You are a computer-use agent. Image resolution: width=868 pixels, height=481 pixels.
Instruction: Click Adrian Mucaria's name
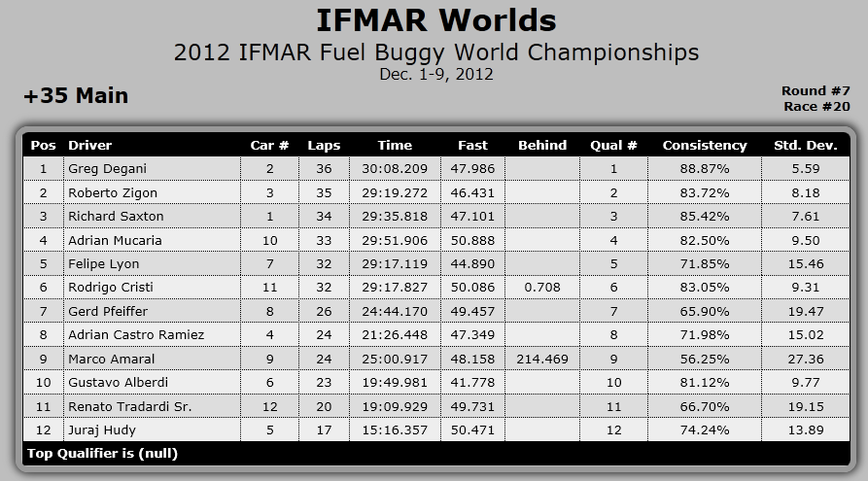click(x=115, y=240)
